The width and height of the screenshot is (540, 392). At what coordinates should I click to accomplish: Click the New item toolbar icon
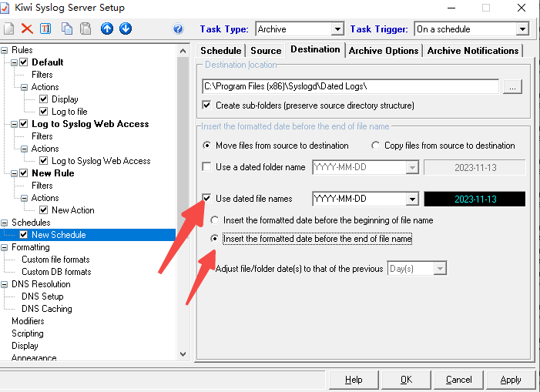click(x=8, y=28)
